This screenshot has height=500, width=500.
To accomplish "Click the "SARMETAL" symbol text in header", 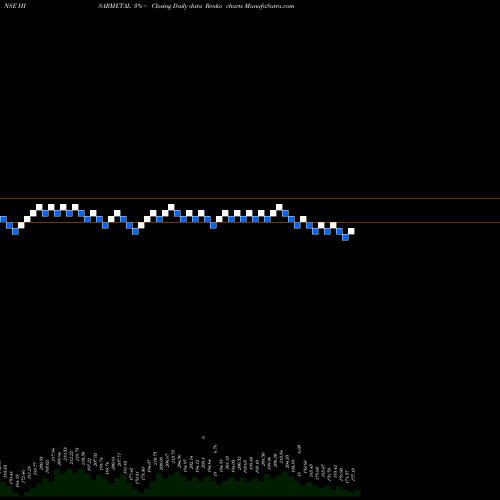I will (114, 6).
